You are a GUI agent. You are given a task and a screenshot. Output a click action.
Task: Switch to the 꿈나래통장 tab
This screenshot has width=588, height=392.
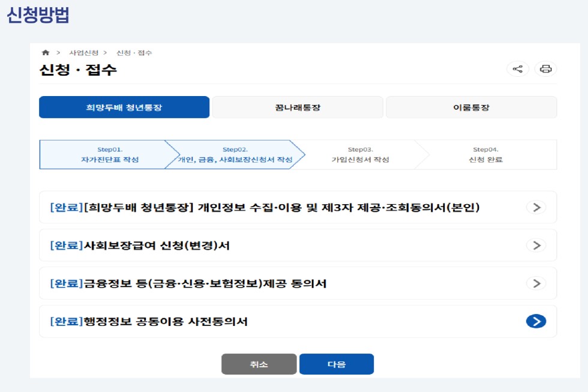point(298,107)
